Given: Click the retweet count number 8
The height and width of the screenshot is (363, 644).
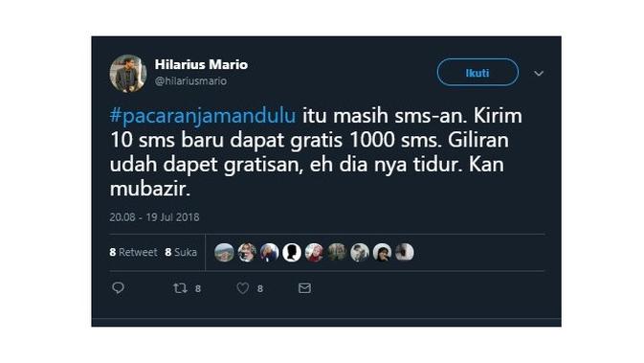Looking at the screenshot, I should point(198,289).
